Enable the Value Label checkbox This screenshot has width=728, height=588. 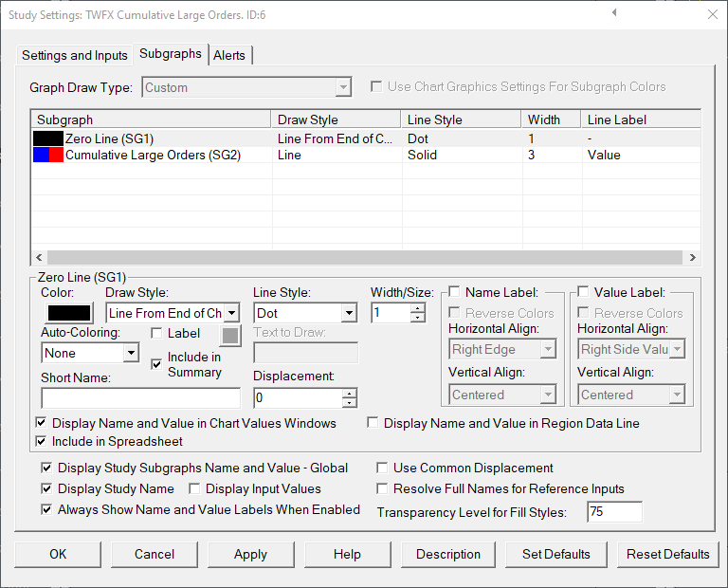pos(584,292)
